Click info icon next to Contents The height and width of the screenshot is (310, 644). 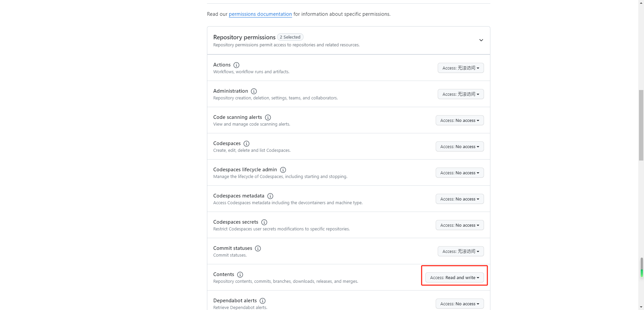[x=240, y=274]
